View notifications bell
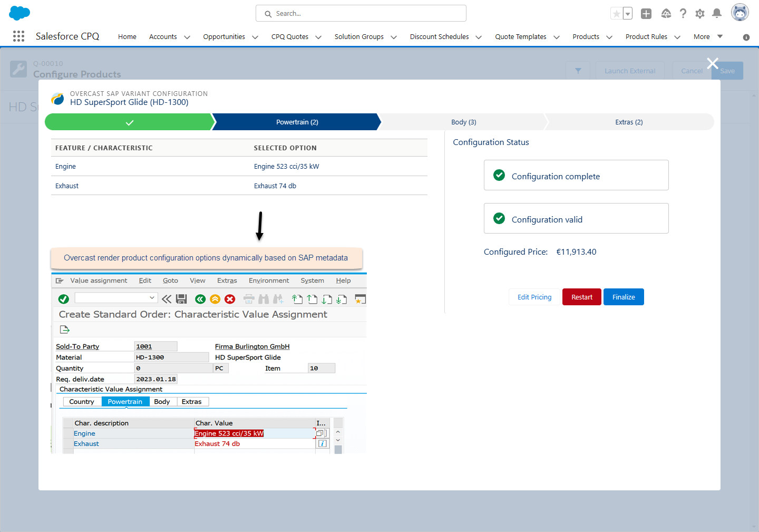 pos(717,14)
